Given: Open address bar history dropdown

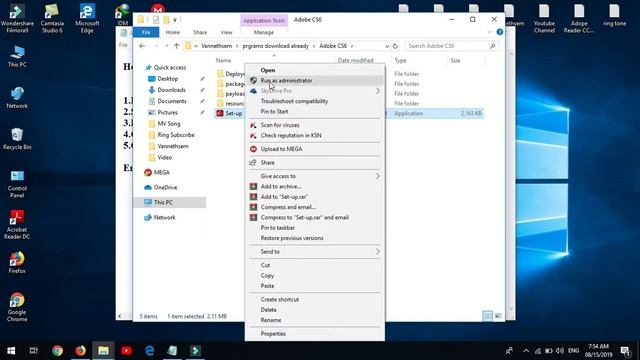Looking at the screenshot, I should click(x=387, y=46).
